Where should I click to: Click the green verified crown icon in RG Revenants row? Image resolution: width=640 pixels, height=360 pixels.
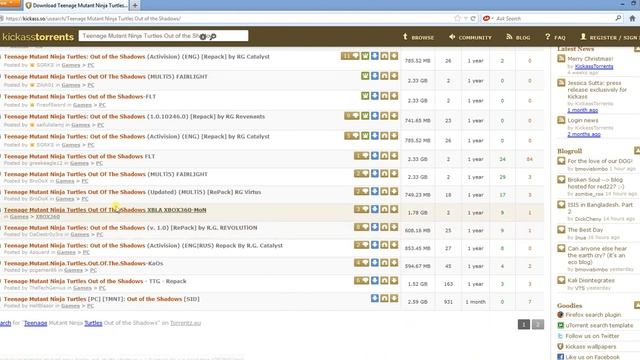[x=365, y=116]
